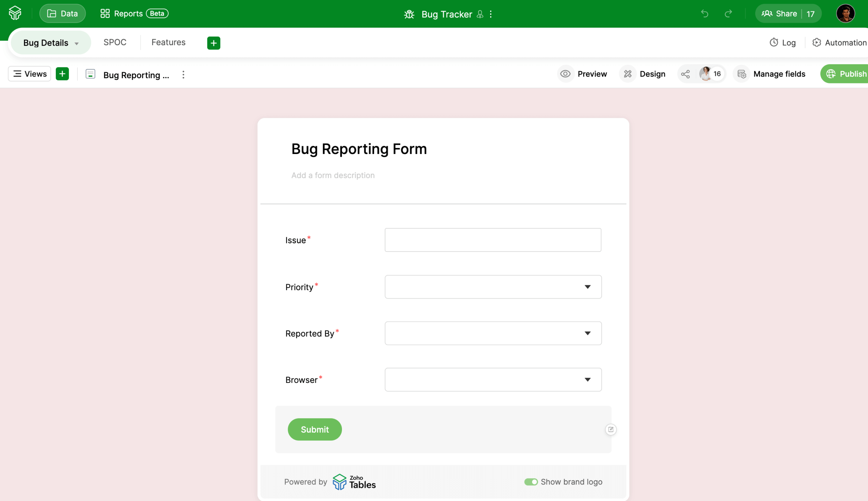Open Bug Tracker more options menu
This screenshot has height=501, width=868.
pyautogui.click(x=491, y=14)
